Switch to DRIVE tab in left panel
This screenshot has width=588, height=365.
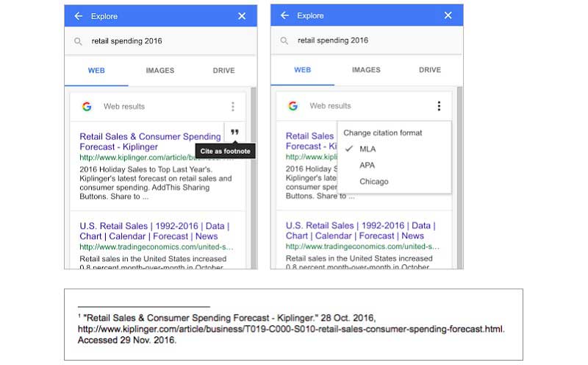224,71
